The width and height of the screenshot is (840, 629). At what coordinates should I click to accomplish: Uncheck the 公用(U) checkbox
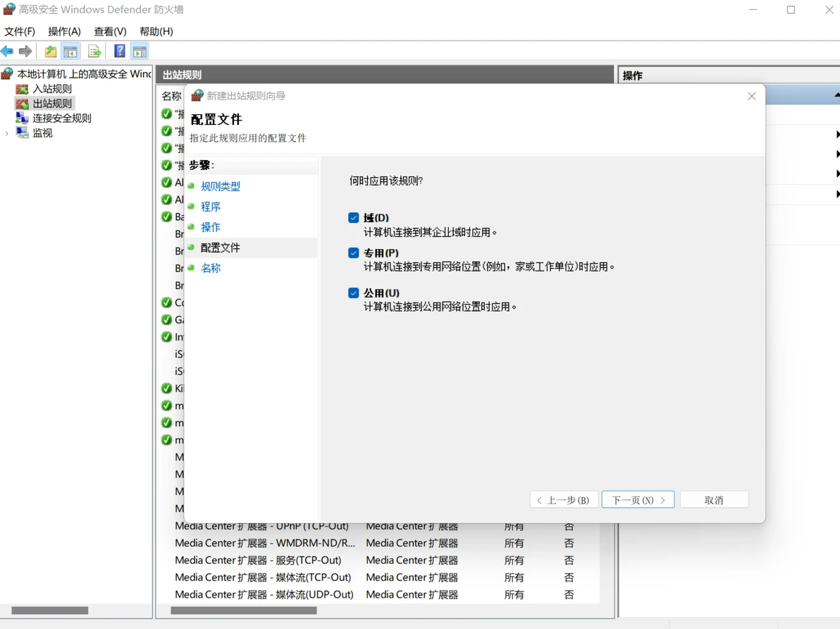(x=354, y=293)
